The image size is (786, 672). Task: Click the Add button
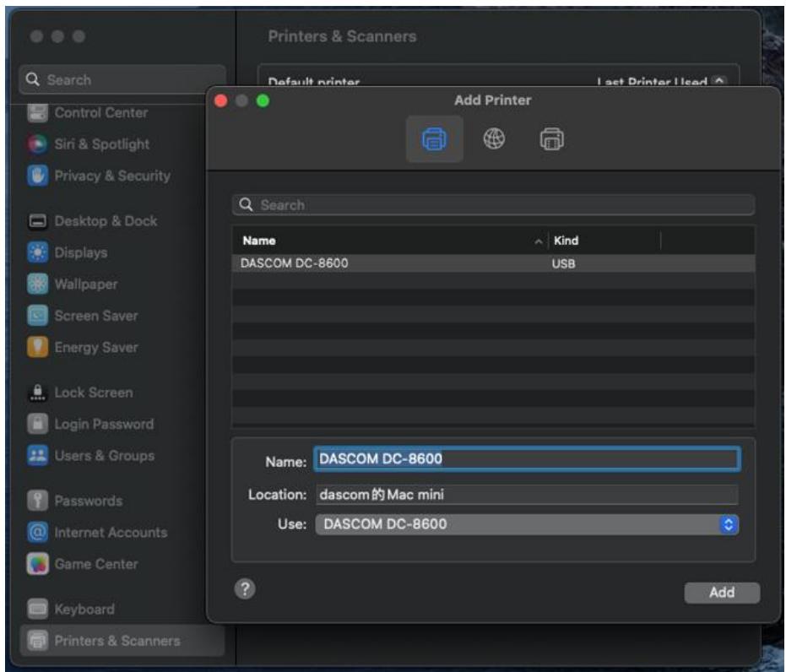tap(721, 593)
